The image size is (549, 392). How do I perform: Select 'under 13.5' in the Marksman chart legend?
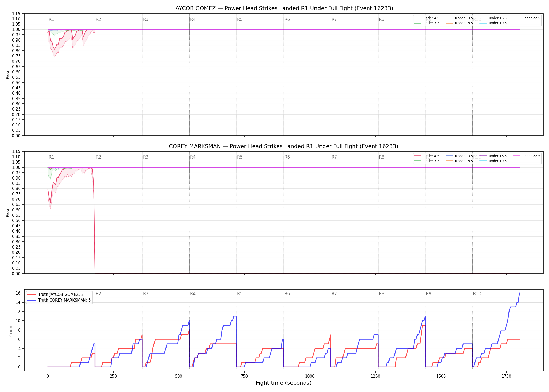pos(460,161)
